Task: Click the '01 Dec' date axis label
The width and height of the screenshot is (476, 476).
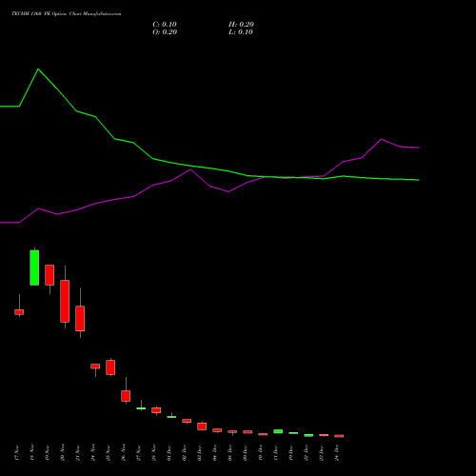Action: pyautogui.click(x=169, y=452)
